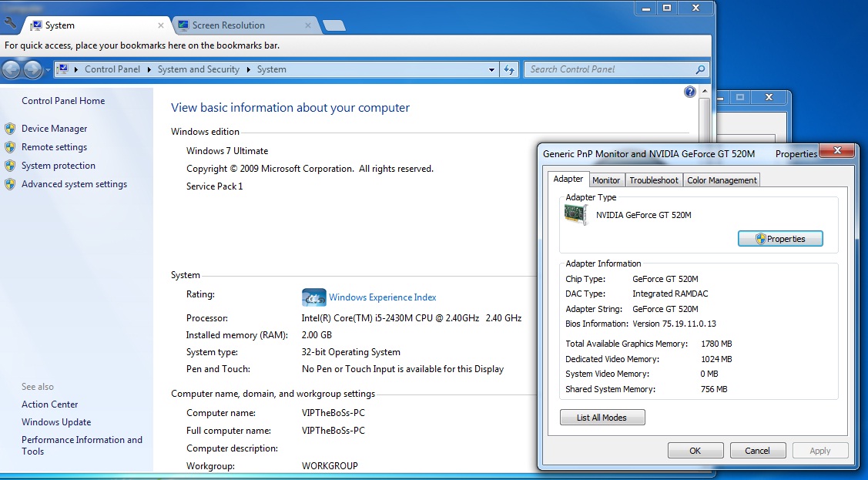Switch to the Monitor tab
This screenshot has width=868, height=480.
pyautogui.click(x=606, y=180)
